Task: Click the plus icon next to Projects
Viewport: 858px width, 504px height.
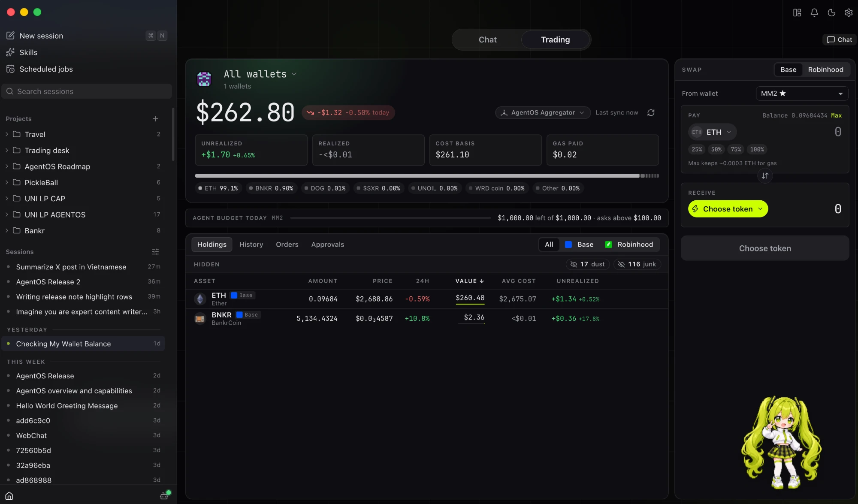Action: point(155,119)
